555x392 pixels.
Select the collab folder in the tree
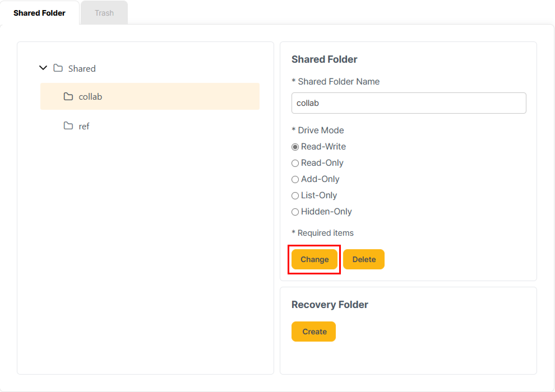pos(90,97)
